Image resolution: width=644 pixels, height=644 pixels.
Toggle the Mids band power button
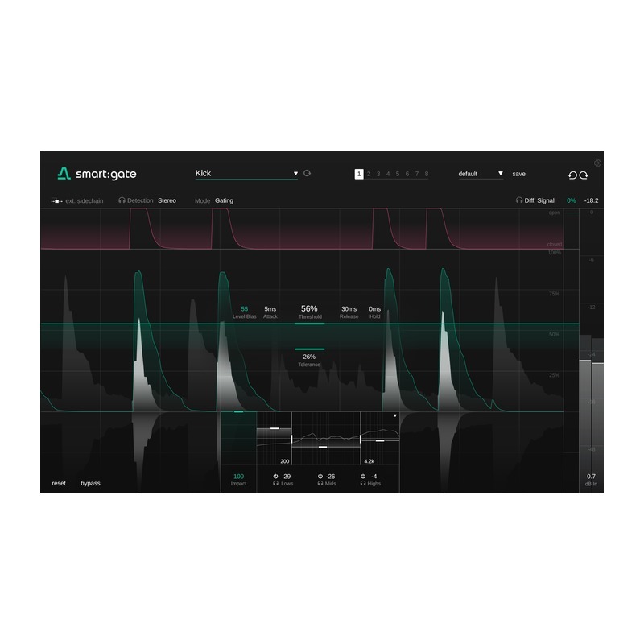pyautogui.click(x=320, y=477)
